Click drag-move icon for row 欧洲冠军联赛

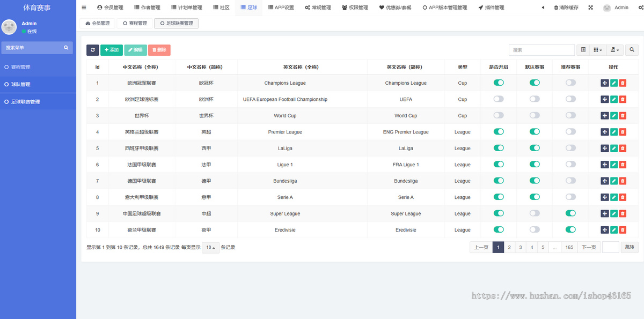point(605,83)
